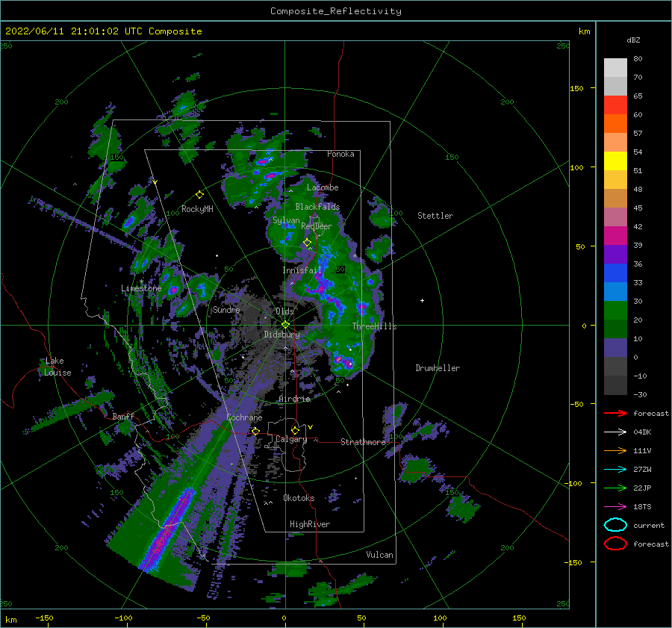Pick the magenta 42 dBZ color swatch
Screen dimensions: 672x628
(615, 235)
